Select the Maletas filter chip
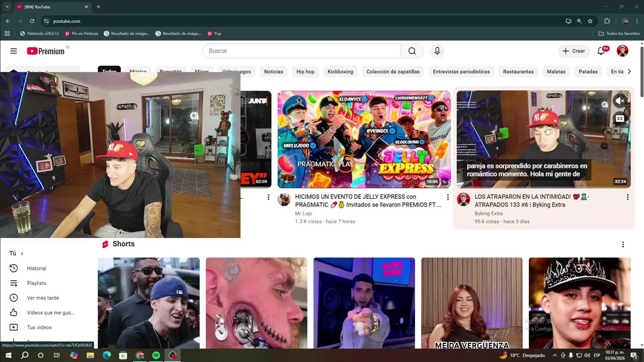This screenshot has width=644, height=362. (556, 71)
